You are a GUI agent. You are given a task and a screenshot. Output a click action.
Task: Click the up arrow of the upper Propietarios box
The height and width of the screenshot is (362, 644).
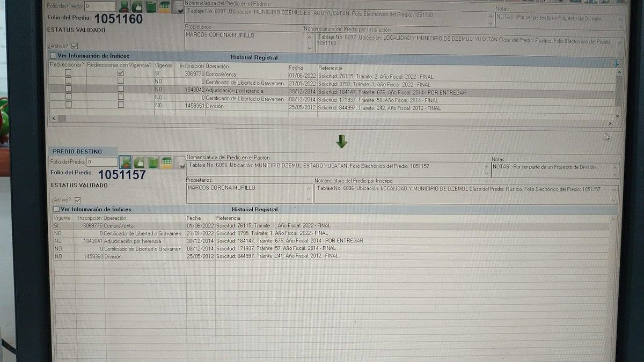(310, 36)
